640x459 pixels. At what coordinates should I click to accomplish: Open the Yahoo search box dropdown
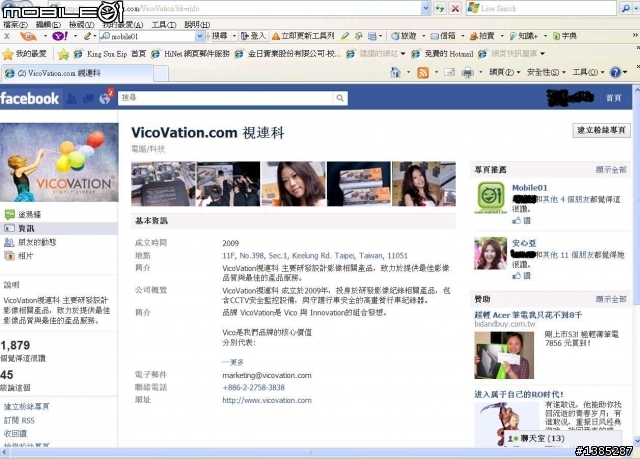tap(200, 36)
